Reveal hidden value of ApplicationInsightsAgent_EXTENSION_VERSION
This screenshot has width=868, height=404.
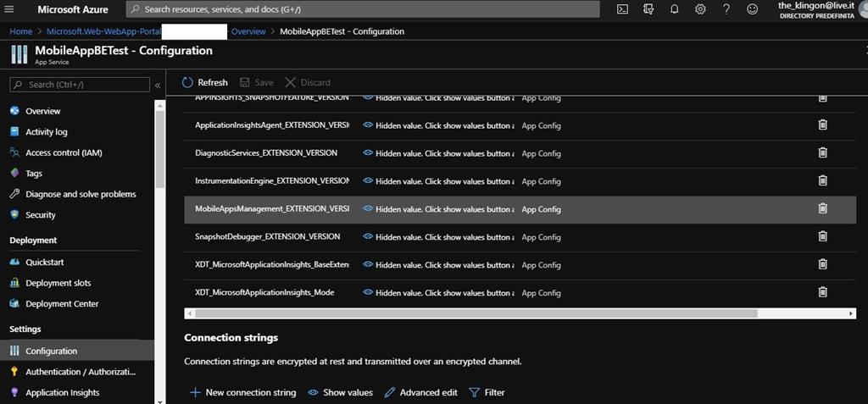tap(368, 125)
